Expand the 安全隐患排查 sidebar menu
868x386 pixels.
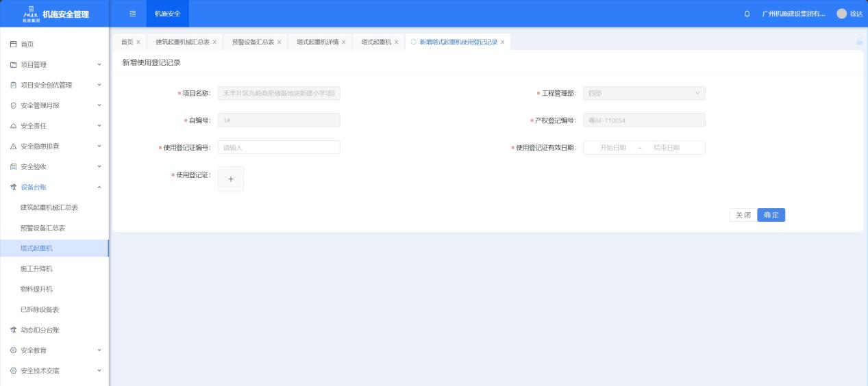[53, 146]
